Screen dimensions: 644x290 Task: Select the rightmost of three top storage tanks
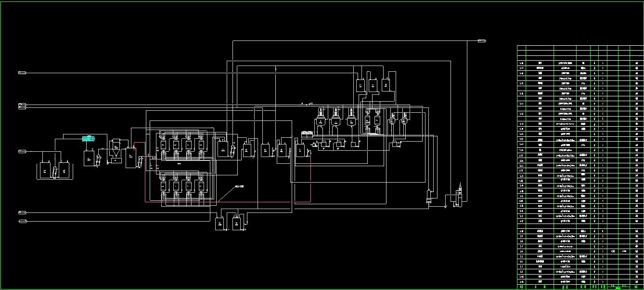pos(386,85)
